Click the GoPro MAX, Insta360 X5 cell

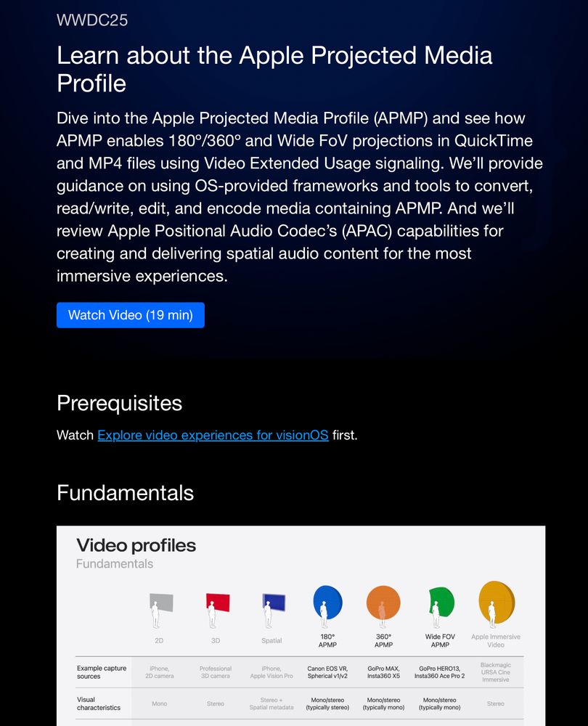383,672
